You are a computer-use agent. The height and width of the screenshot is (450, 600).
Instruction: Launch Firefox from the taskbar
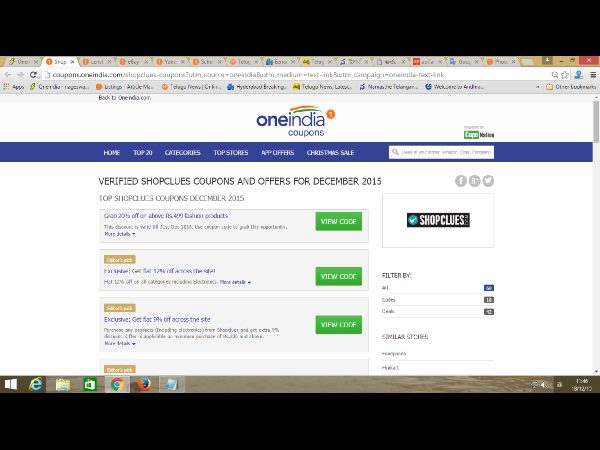coord(143,384)
